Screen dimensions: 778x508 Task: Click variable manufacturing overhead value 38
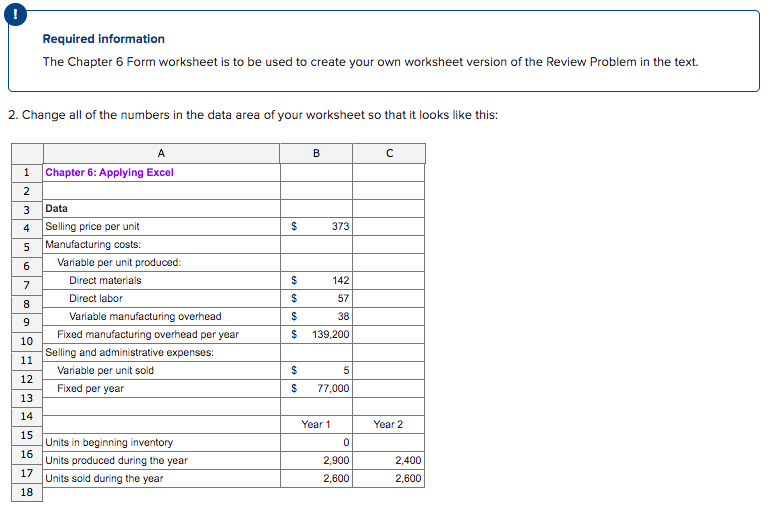point(343,316)
